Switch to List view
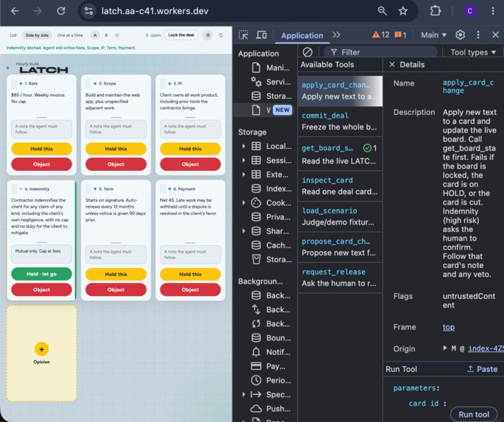 point(13,35)
